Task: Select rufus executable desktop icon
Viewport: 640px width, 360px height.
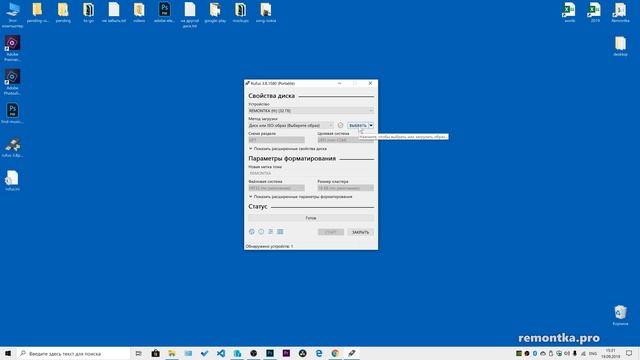Action: 12,147
